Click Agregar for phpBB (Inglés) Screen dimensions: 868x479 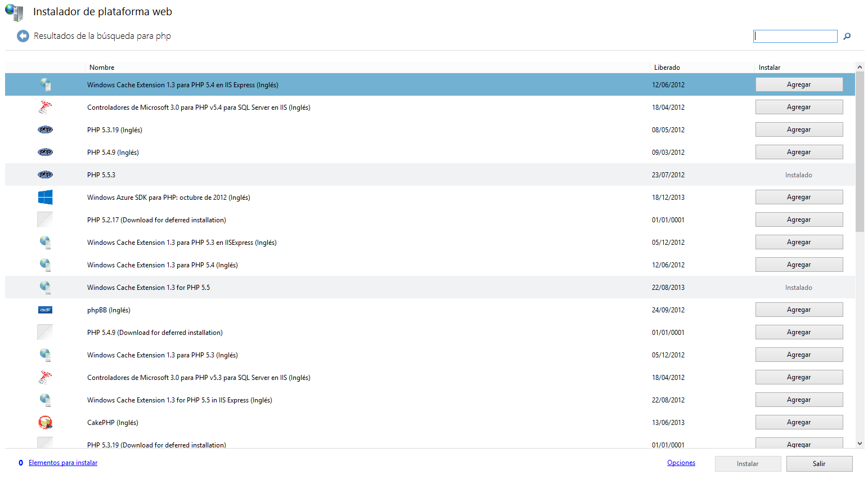pyautogui.click(x=799, y=310)
